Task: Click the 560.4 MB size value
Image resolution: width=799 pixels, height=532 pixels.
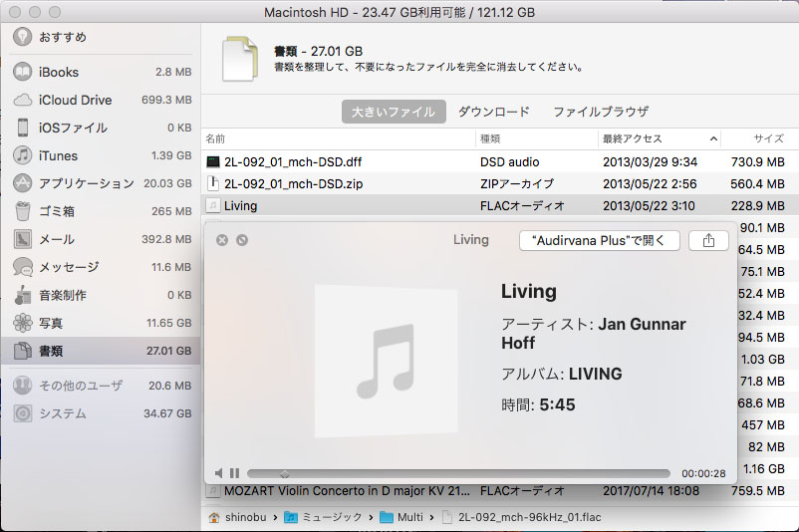Action: 758,183
